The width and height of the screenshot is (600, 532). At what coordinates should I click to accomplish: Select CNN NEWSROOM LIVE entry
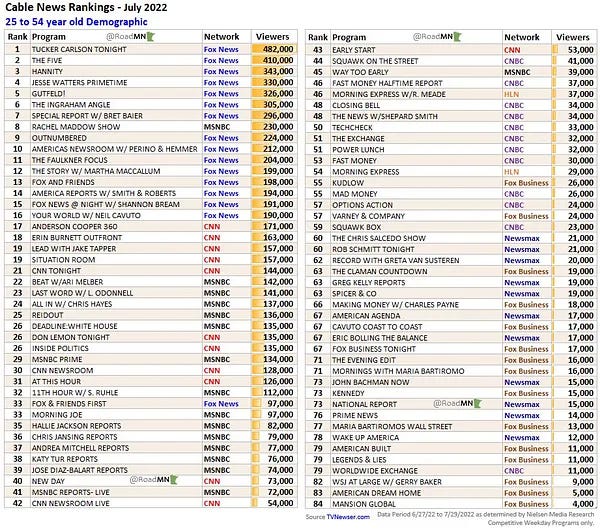pyautogui.click(x=70, y=504)
